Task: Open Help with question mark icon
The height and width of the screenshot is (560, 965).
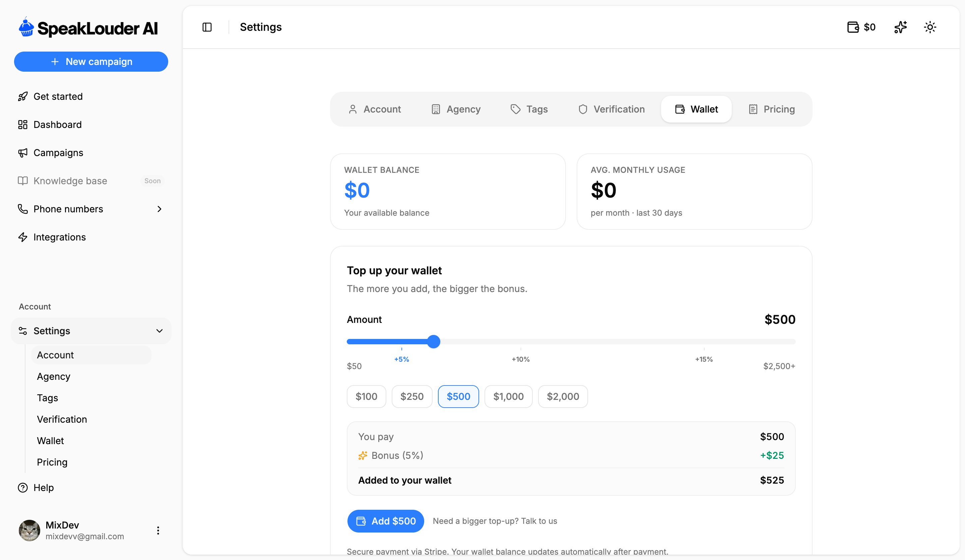Action: pos(91,488)
